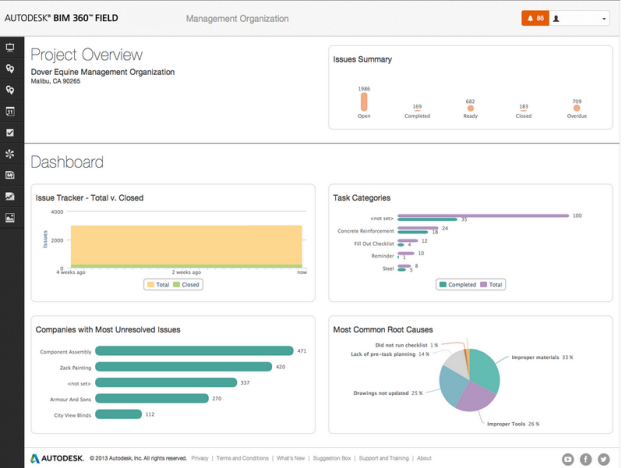Visit the YouTube icon in footer
The image size is (626, 468).
pyautogui.click(x=568, y=459)
